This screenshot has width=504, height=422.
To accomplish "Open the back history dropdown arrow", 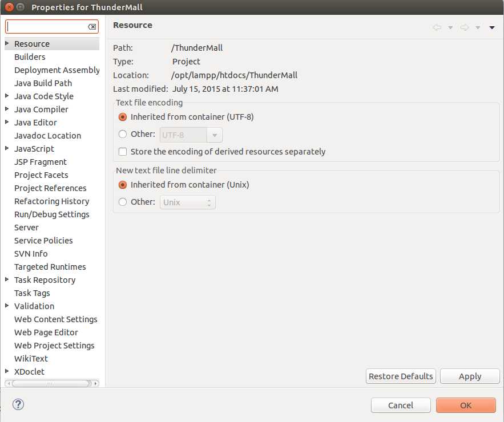I will click(x=450, y=27).
